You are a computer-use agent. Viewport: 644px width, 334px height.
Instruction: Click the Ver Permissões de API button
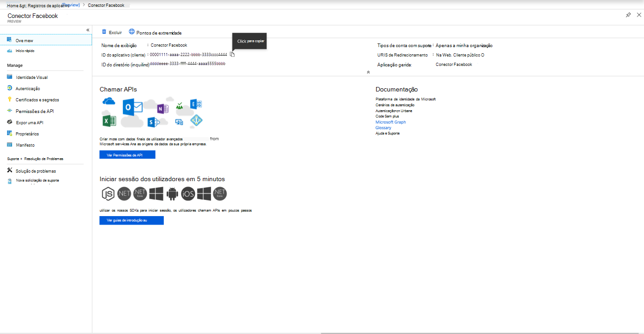[127, 155]
